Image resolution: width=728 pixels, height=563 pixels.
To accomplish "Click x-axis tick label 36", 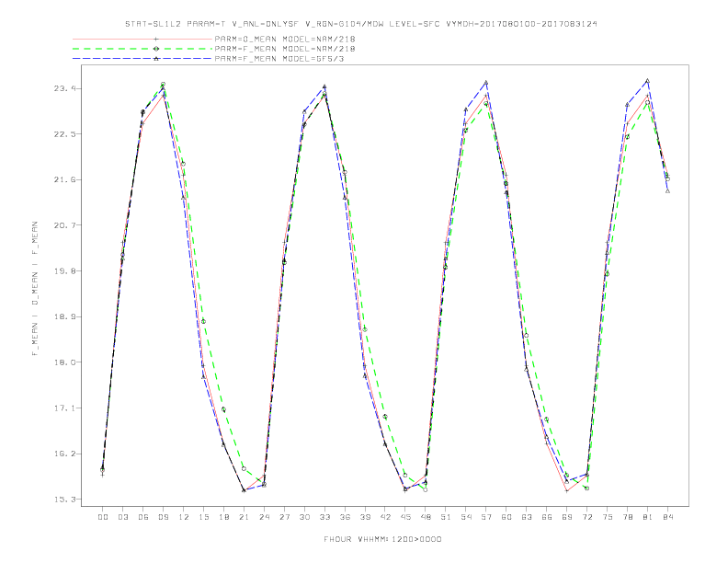I will coord(345,517).
